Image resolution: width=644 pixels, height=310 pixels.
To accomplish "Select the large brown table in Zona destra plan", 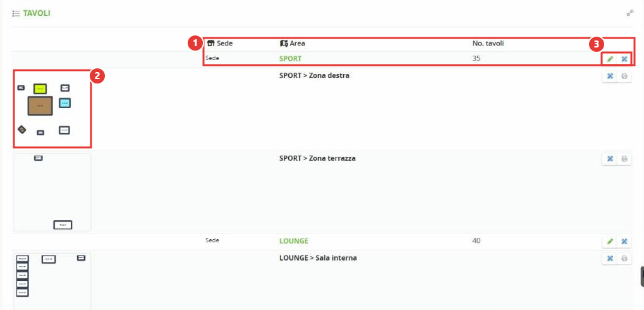I will click(40, 106).
